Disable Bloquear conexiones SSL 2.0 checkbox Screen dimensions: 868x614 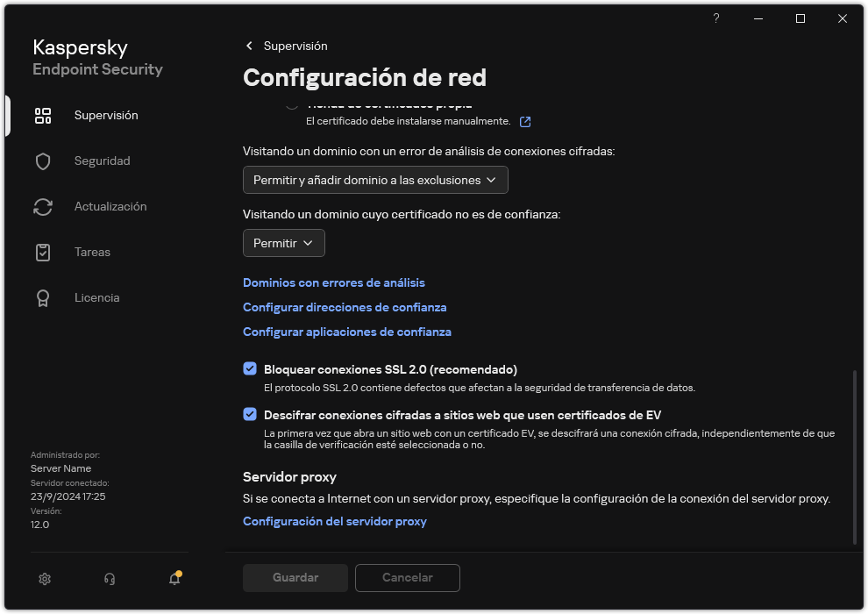[x=250, y=368]
